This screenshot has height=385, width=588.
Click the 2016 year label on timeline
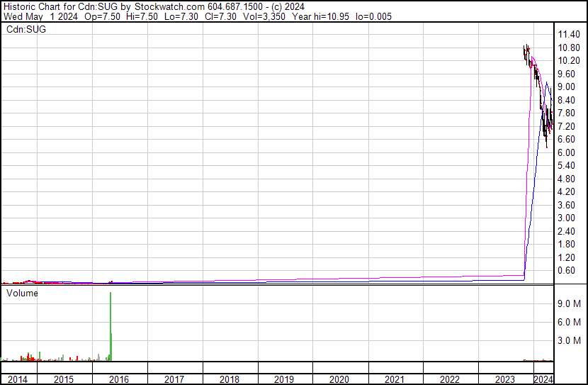[x=119, y=379]
